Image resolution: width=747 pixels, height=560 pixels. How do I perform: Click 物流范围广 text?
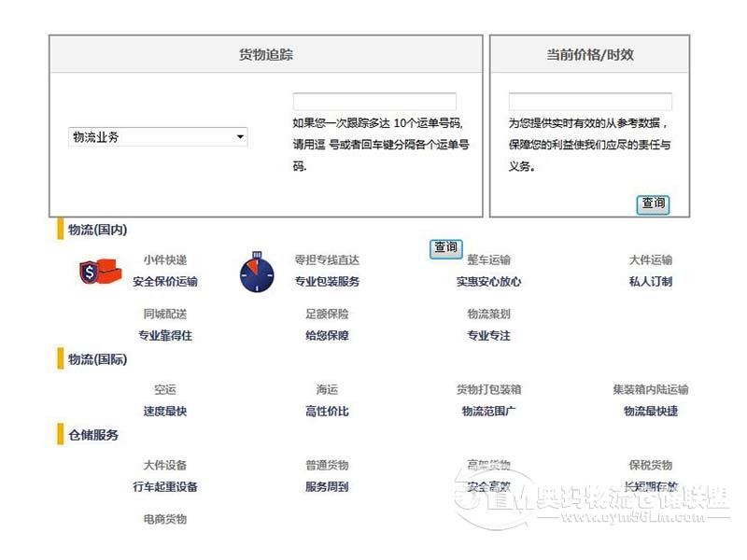[488, 411]
